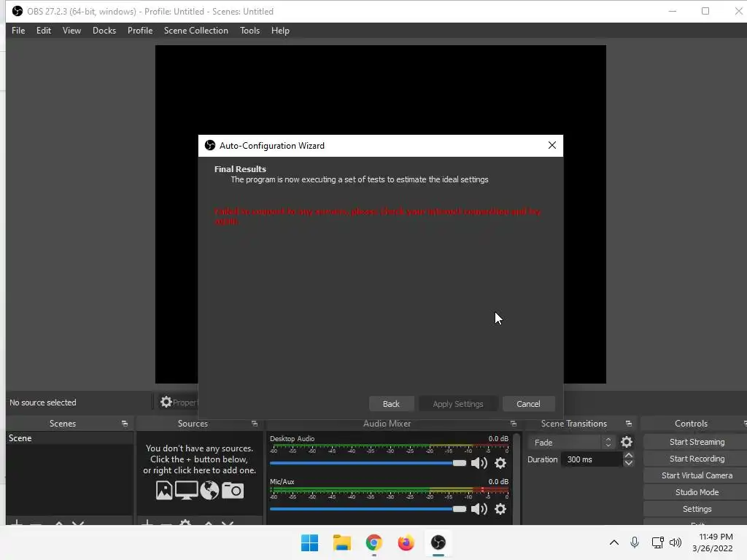
Task: Click Start Streaming
Action: pos(697,442)
